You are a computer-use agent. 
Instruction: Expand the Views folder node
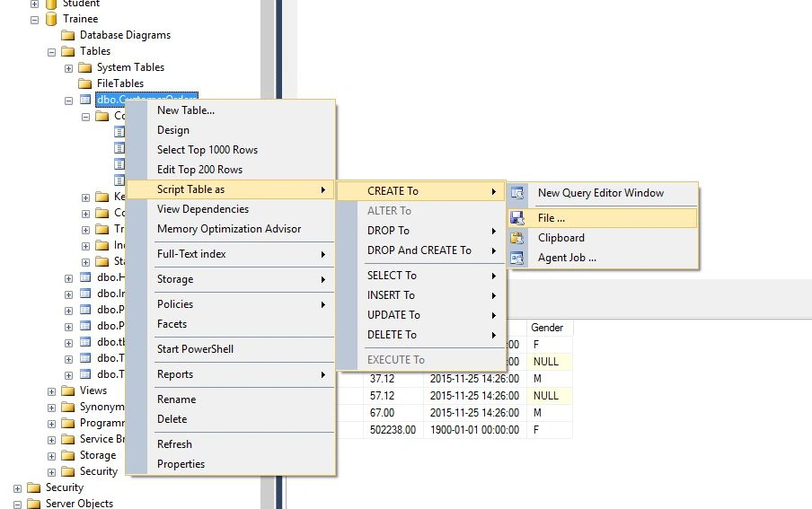51,391
